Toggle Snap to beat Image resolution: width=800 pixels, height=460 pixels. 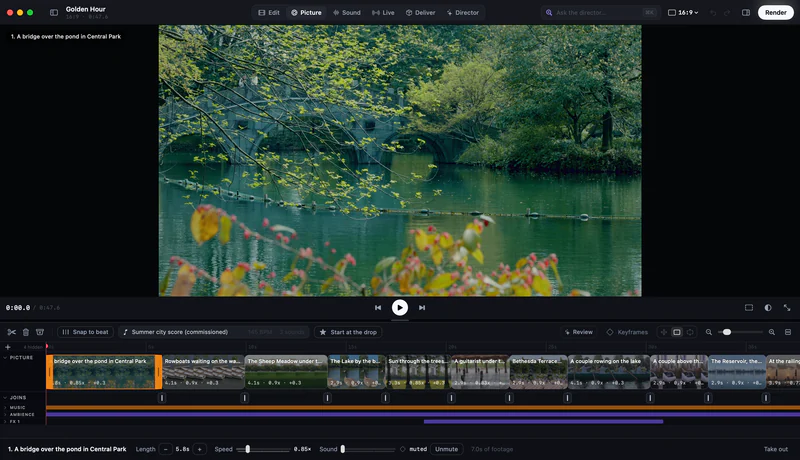point(85,332)
